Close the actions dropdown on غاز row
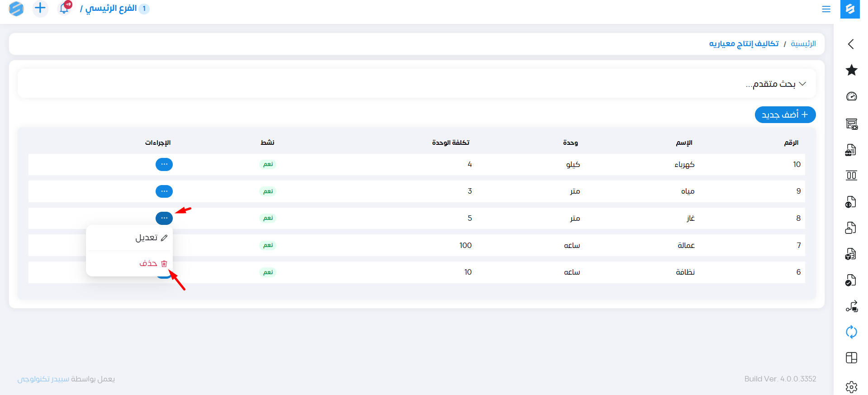Screen dimensions: 868x395 pyautogui.click(x=164, y=218)
